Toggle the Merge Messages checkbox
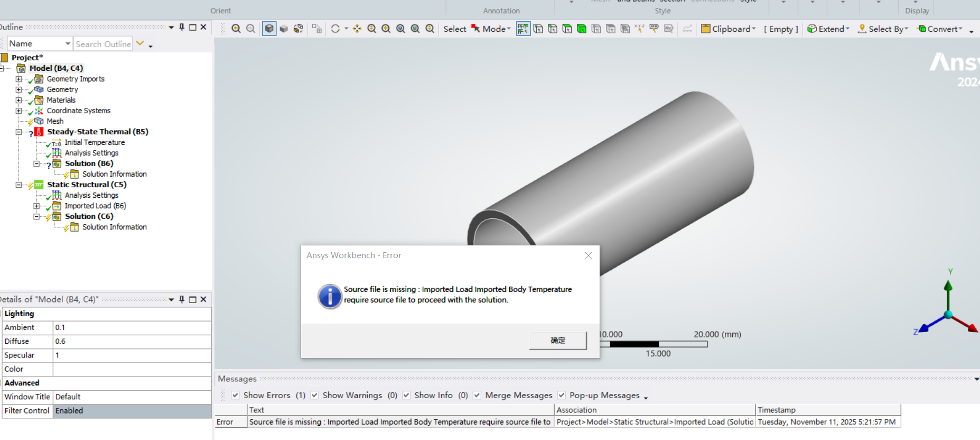 pyautogui.click(x=477, y=395)
